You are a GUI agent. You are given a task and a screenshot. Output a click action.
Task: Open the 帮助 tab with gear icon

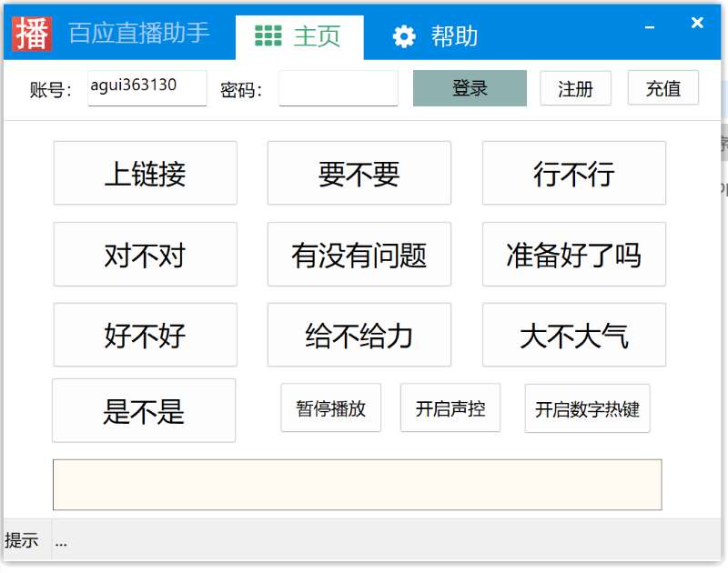tap(436, 36)
